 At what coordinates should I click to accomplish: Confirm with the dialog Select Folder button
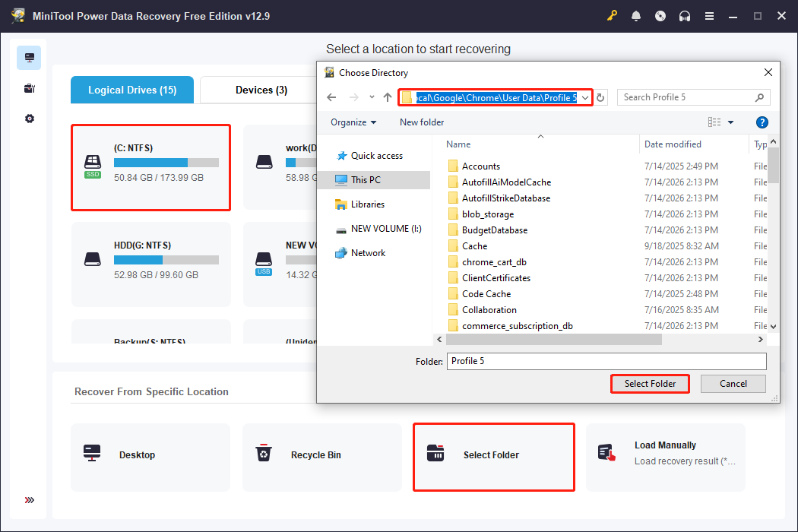650,384
